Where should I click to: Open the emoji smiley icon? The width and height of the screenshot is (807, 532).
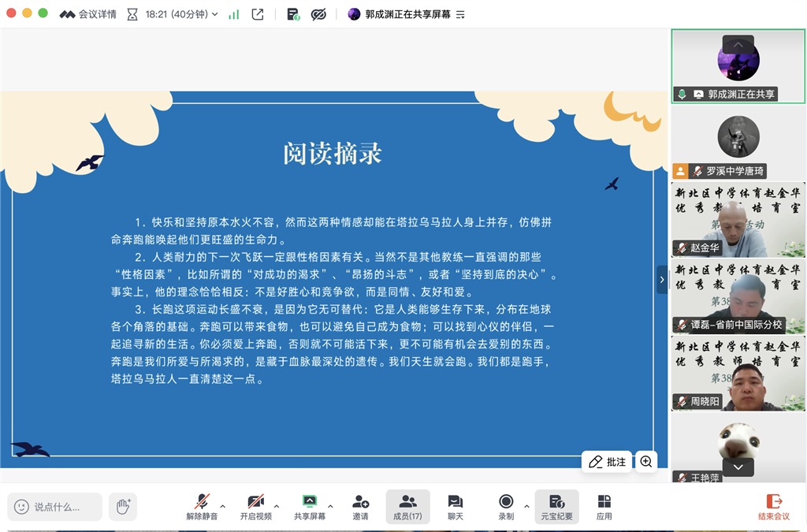(21, 507)
